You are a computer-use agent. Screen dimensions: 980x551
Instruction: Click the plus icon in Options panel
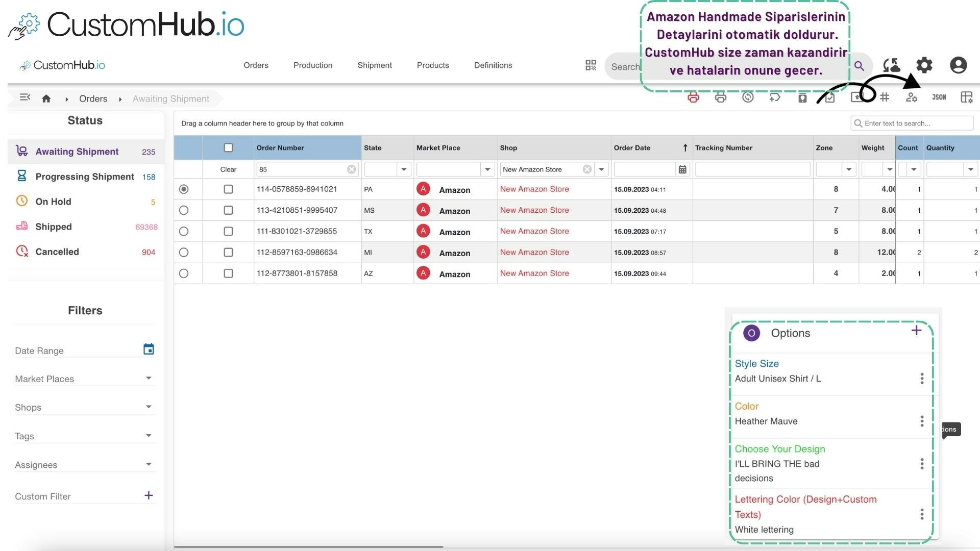(916, 330)
